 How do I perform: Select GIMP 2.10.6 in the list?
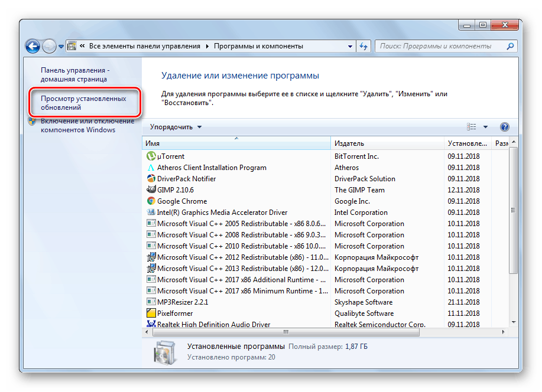(x=176, y=190)
